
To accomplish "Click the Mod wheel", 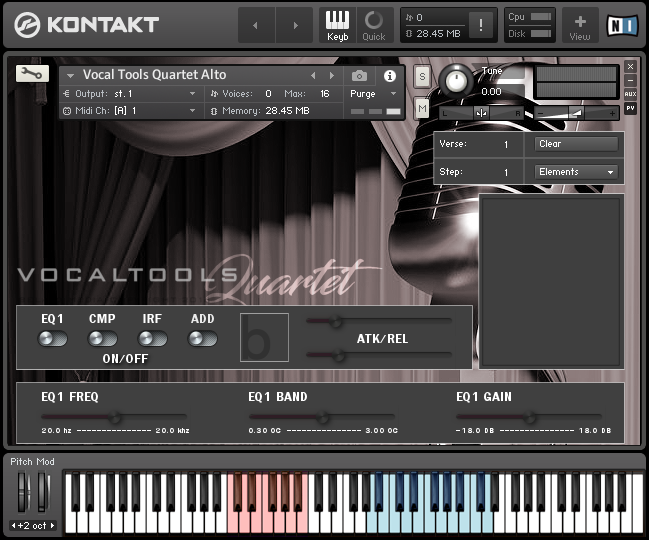I will coord(43,492).
